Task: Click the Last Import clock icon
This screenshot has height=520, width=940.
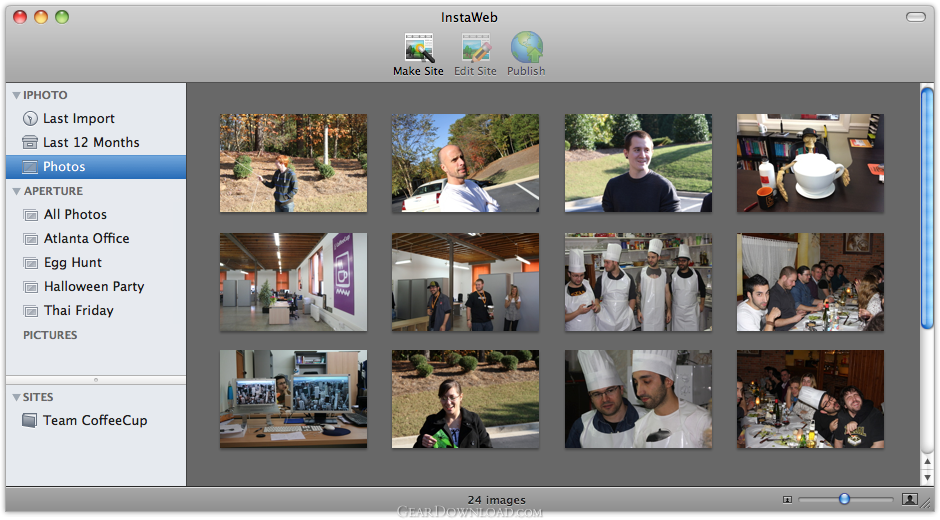Action: 30,119
